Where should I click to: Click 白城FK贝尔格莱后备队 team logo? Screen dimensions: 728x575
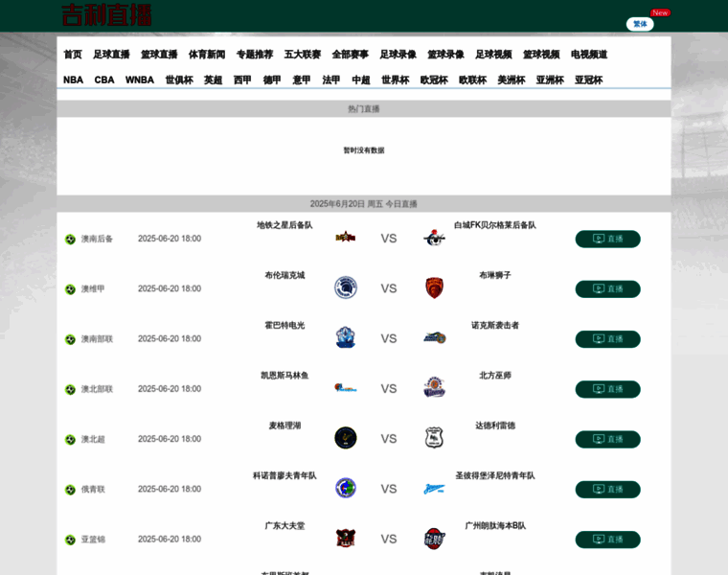coord(434,238)
